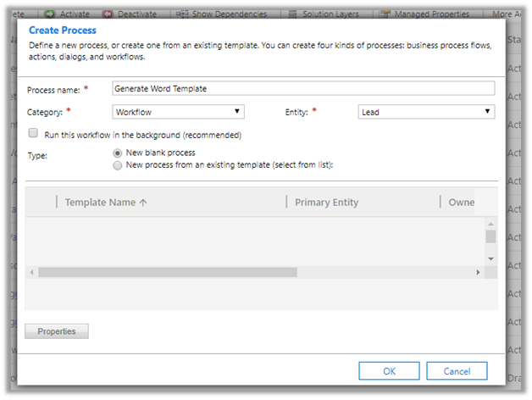
Task: Choose New process from an existing template
Action: pos(117,165)
